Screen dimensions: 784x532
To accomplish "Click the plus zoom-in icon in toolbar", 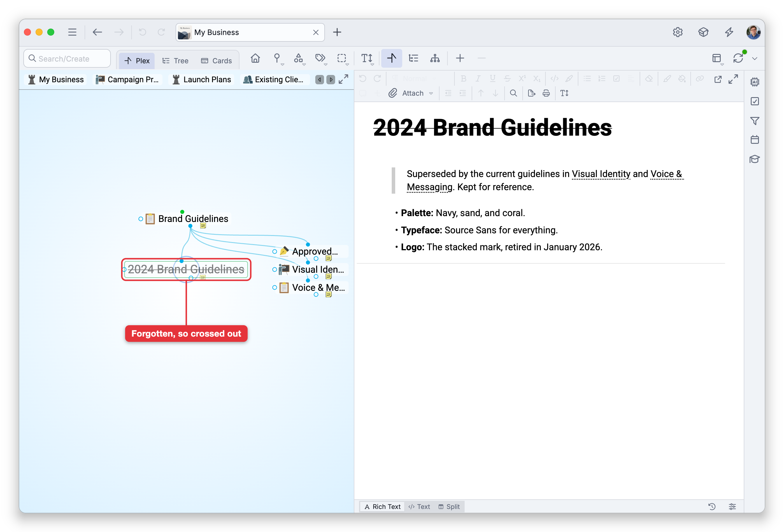I will (x=460, y=58).
